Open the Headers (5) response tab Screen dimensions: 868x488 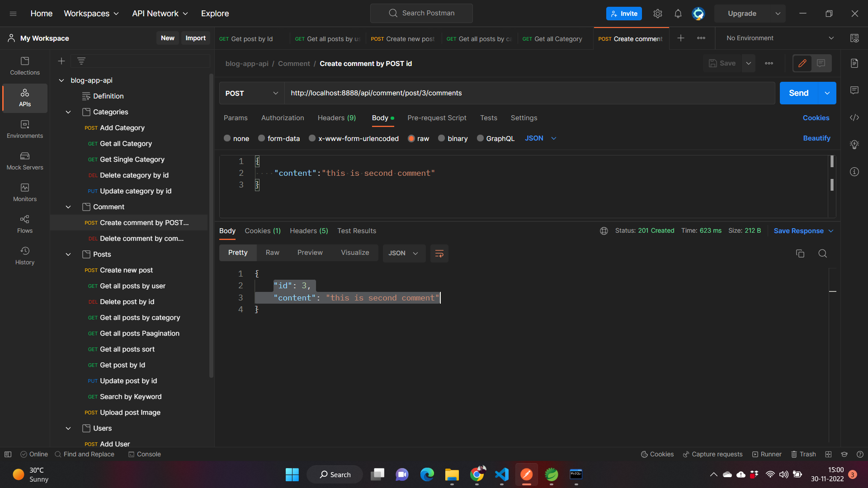(x=309, y=231)
